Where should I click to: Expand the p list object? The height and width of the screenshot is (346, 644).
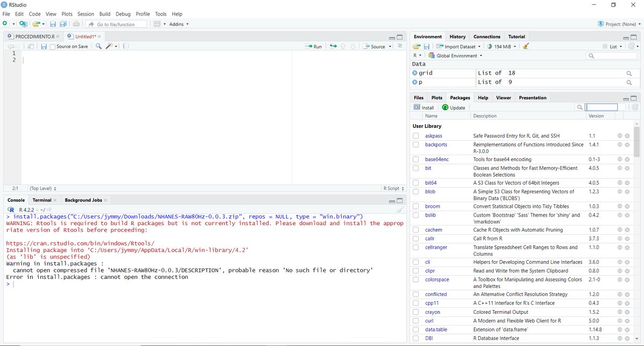(x=415, y=82)
